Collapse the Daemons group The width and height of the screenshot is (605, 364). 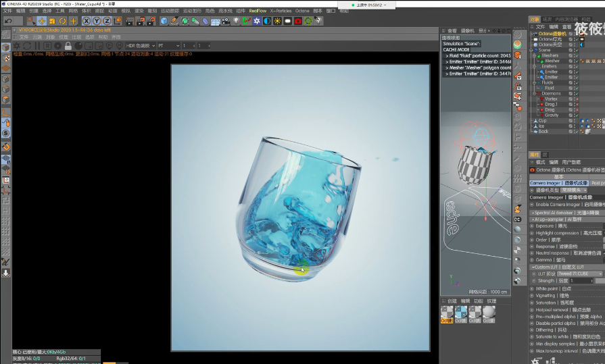click(535, 93)
